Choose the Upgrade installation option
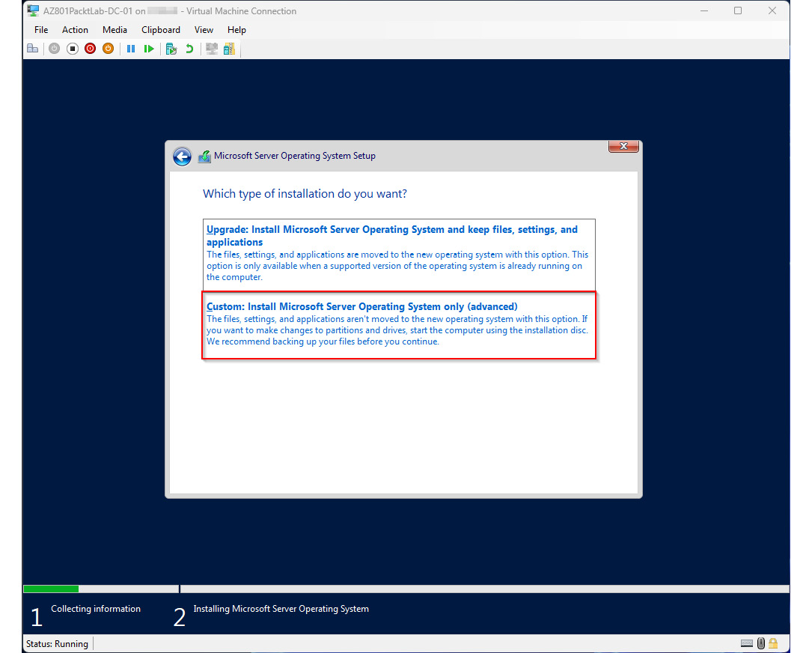This screenshot has height=653, width=812. [399, 253]
